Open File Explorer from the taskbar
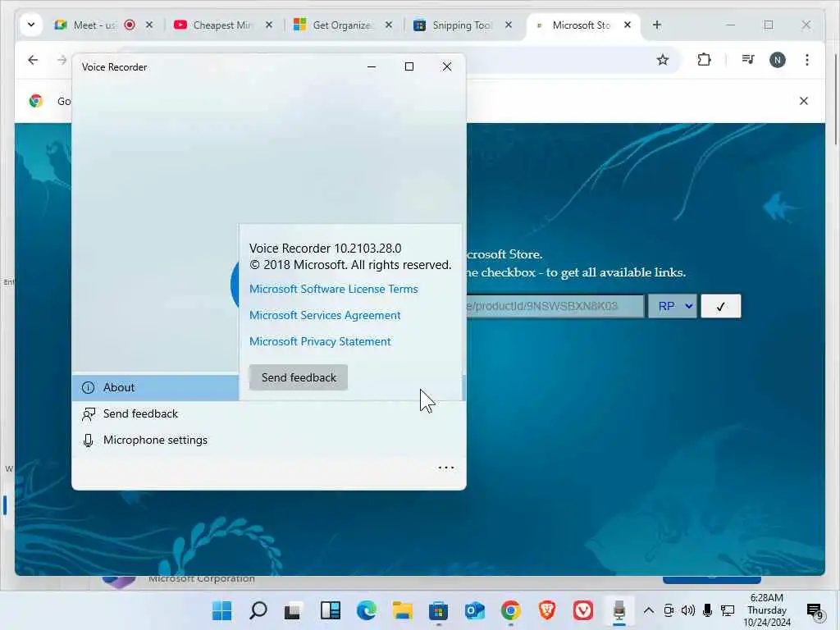This screenshot has width=840, height=630. [402, 610]
